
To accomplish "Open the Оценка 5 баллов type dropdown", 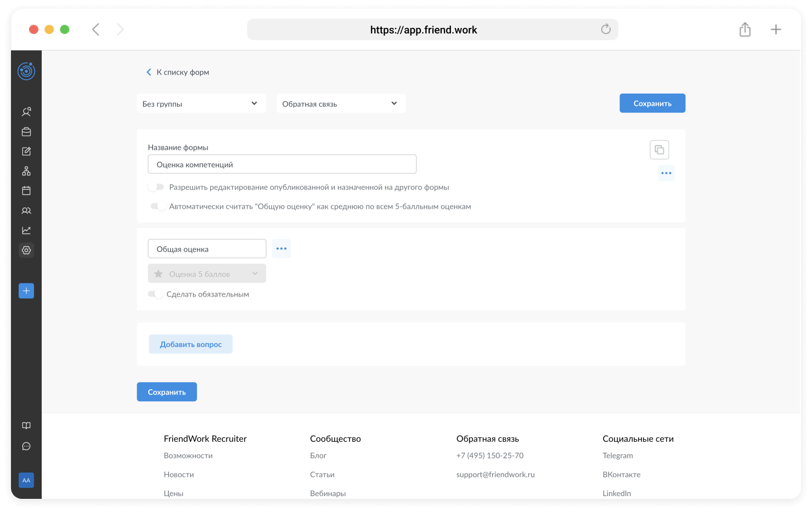I will pyautogui.click(x=207, y=274).
